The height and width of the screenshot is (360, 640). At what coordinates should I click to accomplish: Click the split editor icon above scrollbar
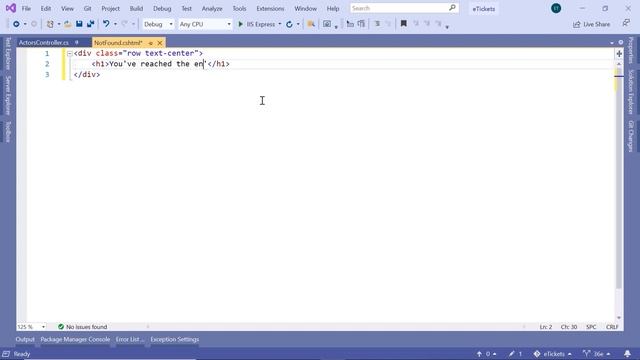pos(619,53)
